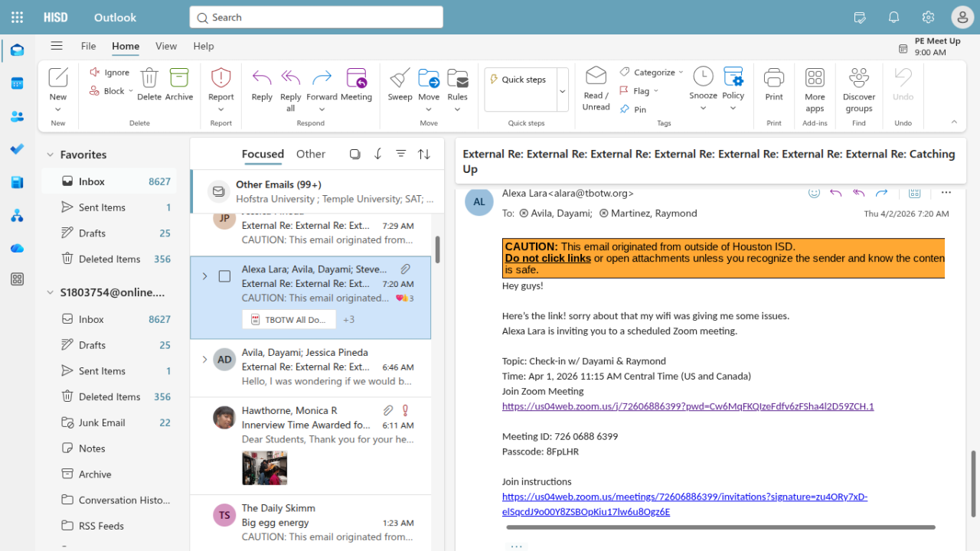The image size is (980, 551).
Task: Toggle select-all messages icon
Action: (x=354, y=154)
